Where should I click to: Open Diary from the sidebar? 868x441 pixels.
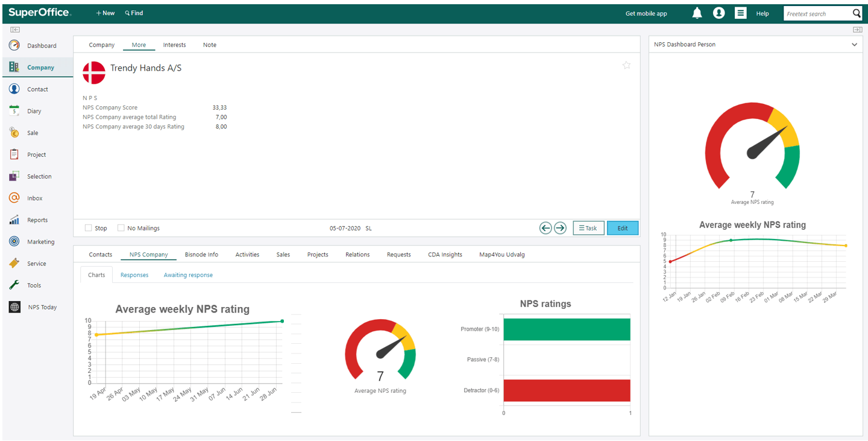(34, 111)
